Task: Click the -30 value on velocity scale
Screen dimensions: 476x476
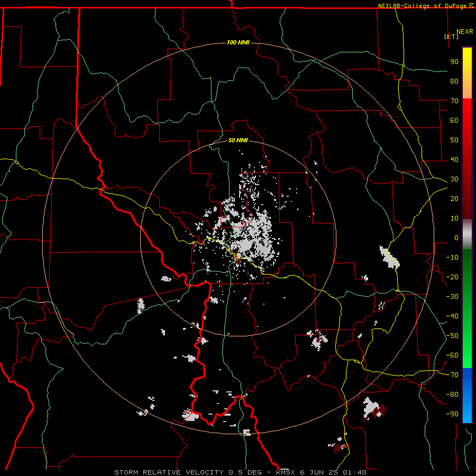Action: click(x=452, y=297)
